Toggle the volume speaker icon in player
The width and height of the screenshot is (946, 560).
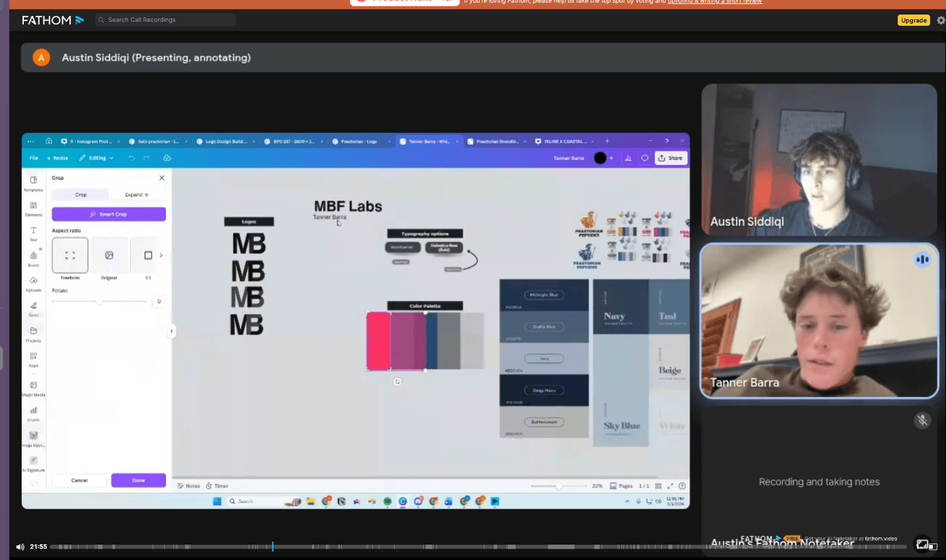coord(20,547)
